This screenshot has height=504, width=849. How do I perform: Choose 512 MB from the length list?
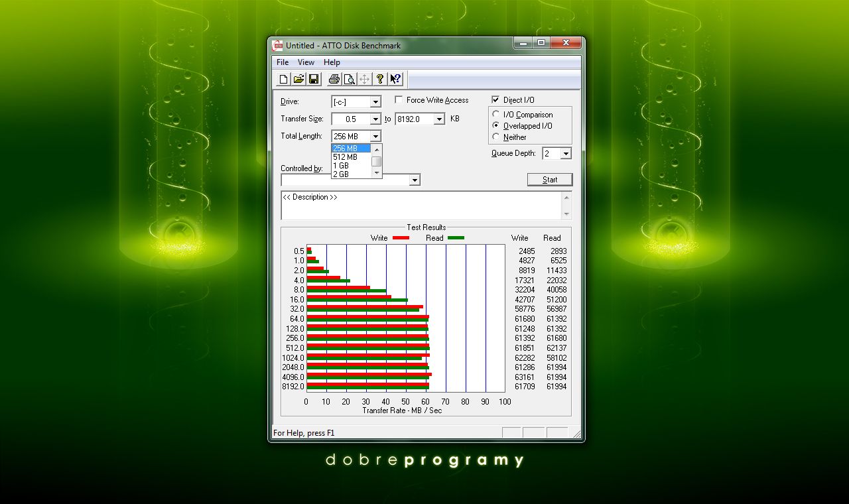coord(351,157)
